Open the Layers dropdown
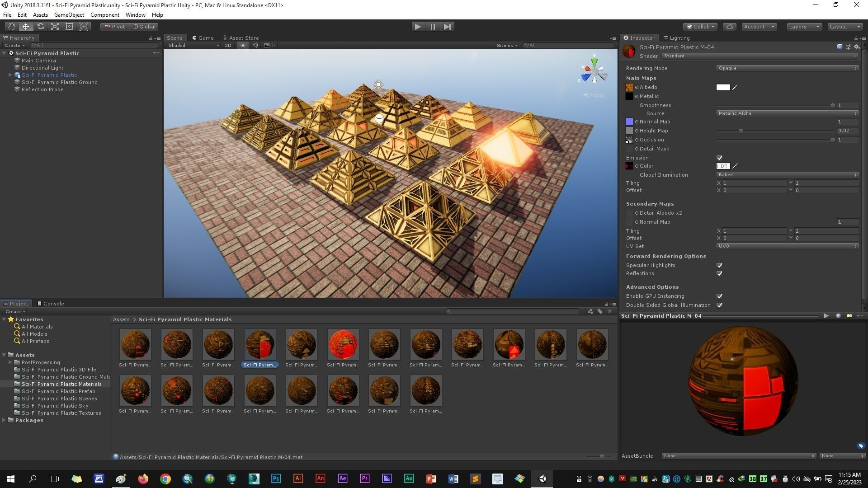 804,27
